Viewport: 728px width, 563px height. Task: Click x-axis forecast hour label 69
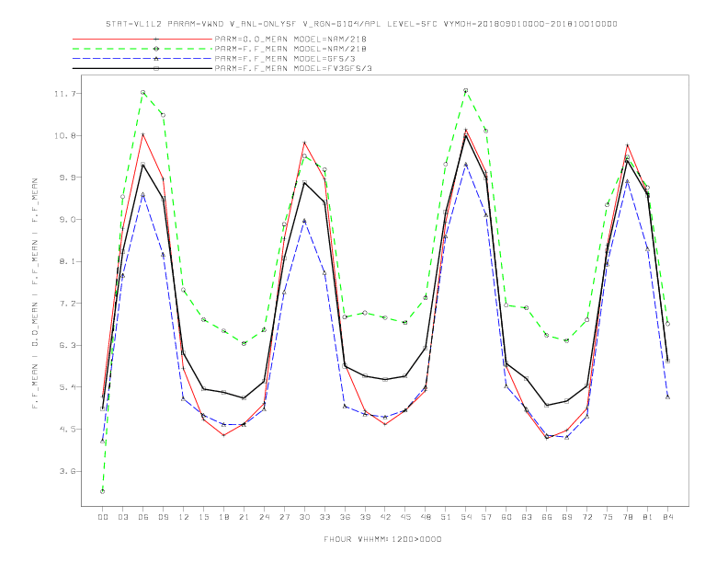[567, 517]
